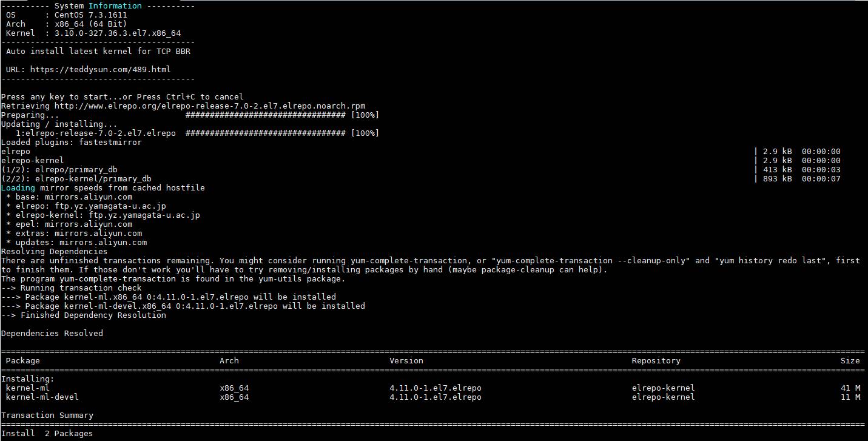This screenshot has width=868, height=441.
Task: Select the 'x86_64 (64 Bit)' Arch value
Action: (x=91, y=24)
